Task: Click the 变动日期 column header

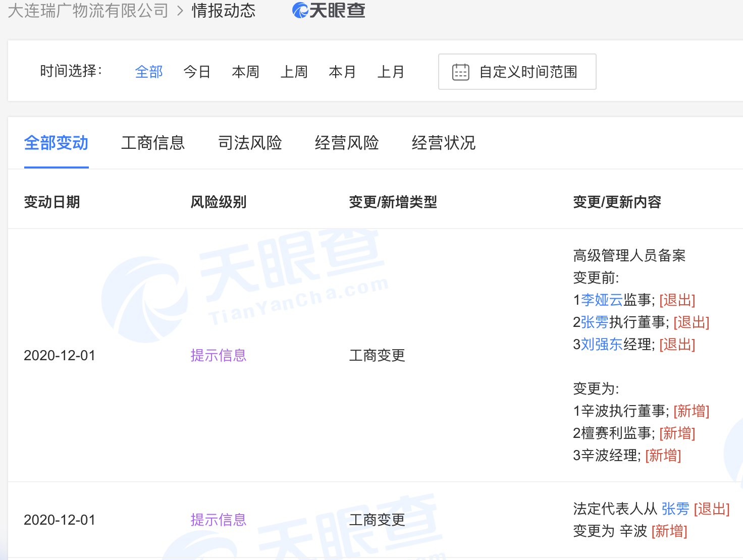Action: pos(52,202)
